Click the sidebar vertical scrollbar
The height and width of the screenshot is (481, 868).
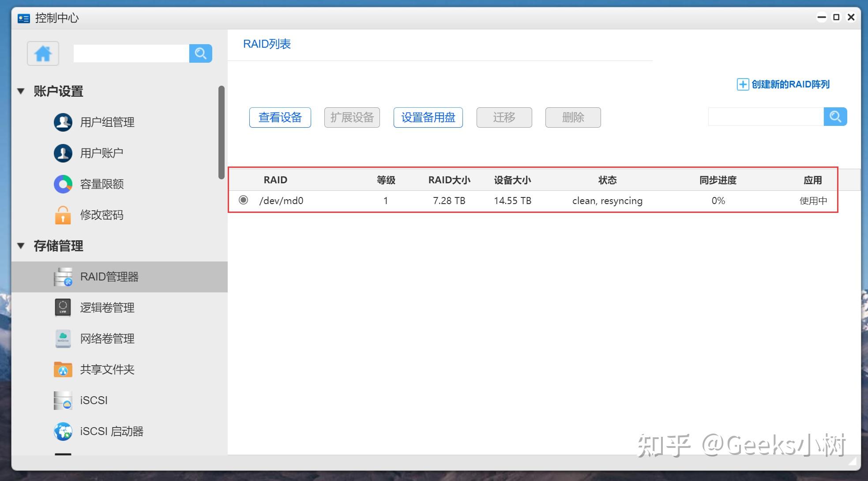click(222, 133)
